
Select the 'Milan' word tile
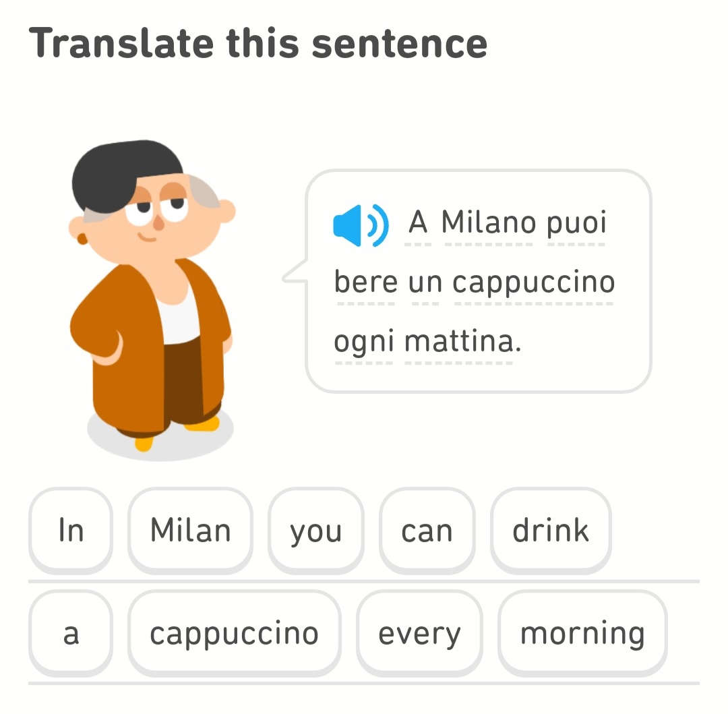pyautogui.click(x=190, y=531)
